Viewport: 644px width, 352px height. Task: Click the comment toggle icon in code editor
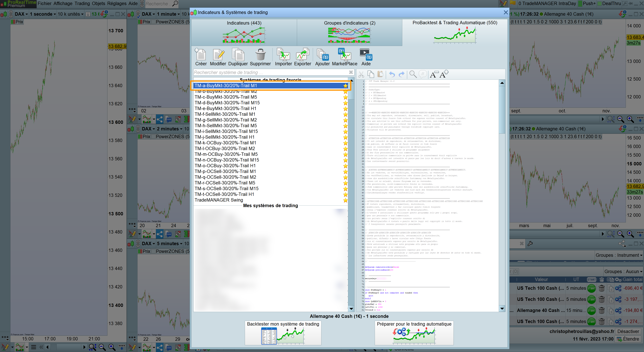pyautogui.click(x=422, y=74)
